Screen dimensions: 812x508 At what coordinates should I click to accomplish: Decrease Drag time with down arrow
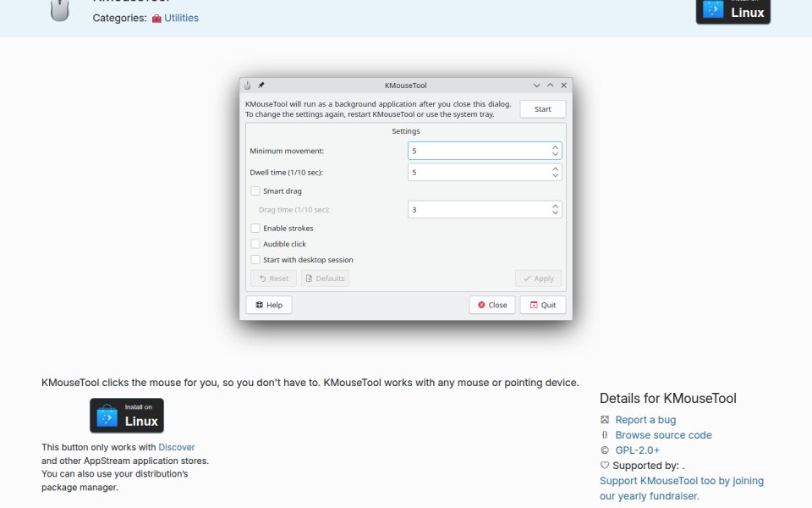click(555, 213)
